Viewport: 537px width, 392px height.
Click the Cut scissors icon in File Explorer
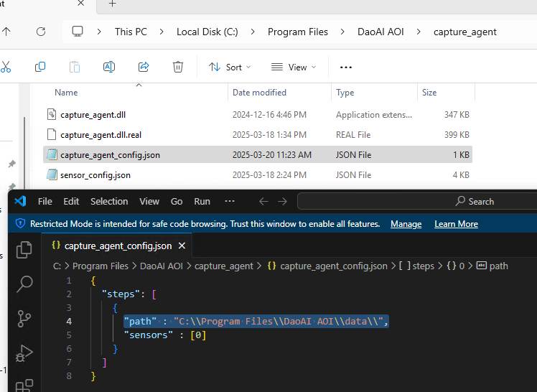(6, 67)
